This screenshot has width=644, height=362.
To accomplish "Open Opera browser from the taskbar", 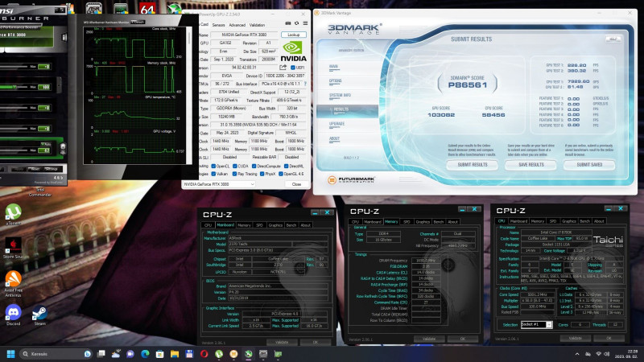I will 204,354.
